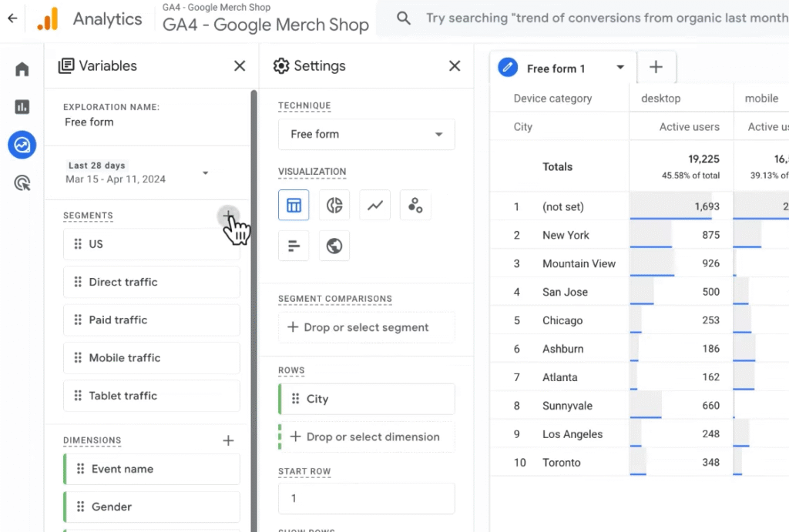The image size is (789, 532).
Task: Click the US segment drag handle
Action: click(x=78, y=244)
